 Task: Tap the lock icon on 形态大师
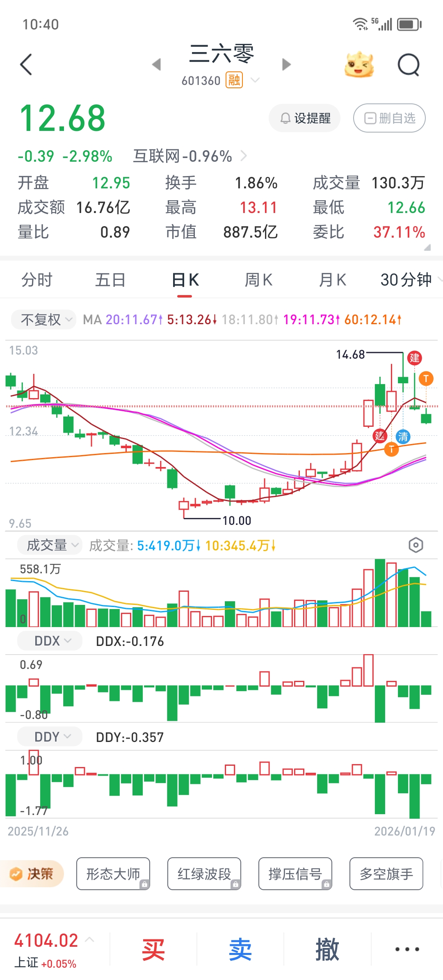(x=144, y=884)
